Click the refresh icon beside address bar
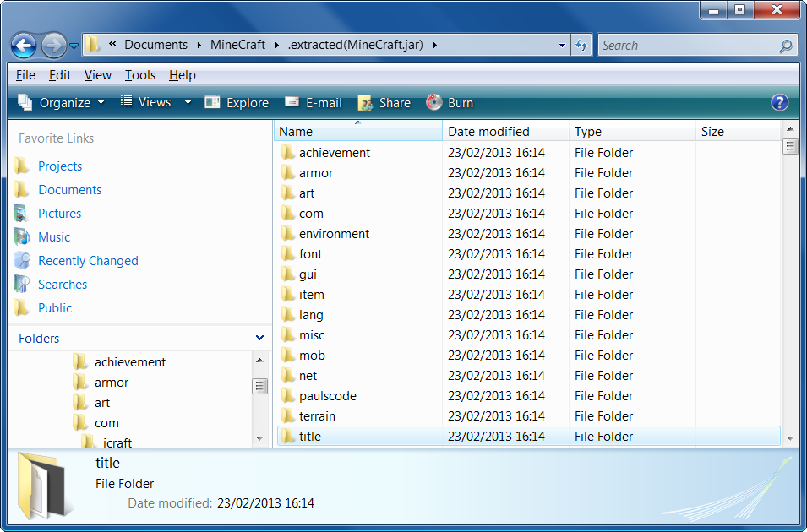The width and height of the screenshot is (807, 532). 581,46
